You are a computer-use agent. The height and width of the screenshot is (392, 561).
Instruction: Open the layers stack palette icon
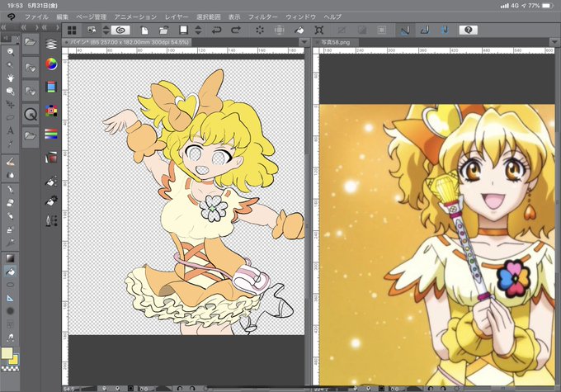coord(51,44)
